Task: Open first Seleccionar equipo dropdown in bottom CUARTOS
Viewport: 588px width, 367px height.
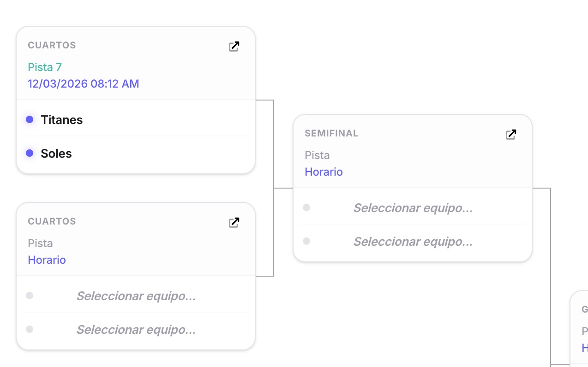Action: point(136,296)
